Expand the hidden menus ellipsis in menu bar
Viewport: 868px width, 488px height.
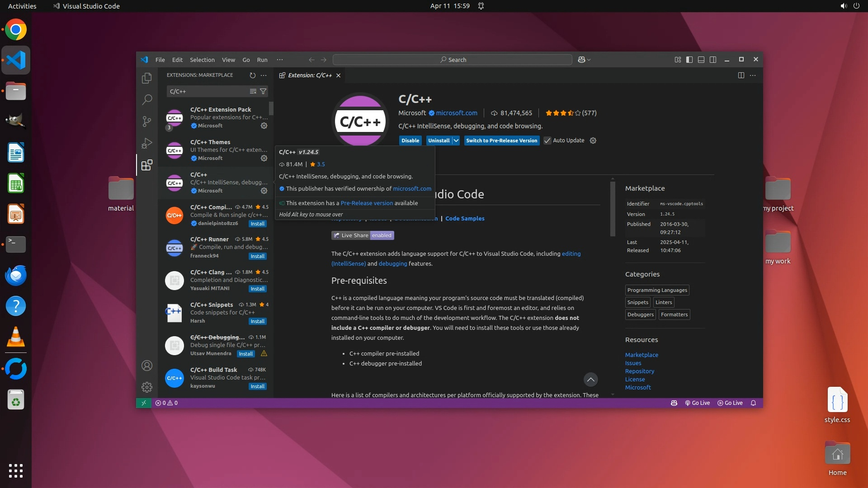coord(280,60)
